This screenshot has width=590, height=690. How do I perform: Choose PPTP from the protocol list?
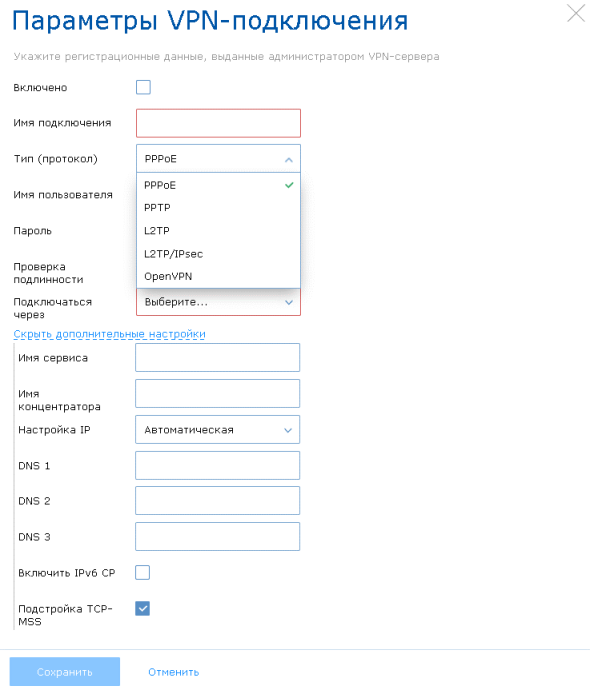coord(218,208)
